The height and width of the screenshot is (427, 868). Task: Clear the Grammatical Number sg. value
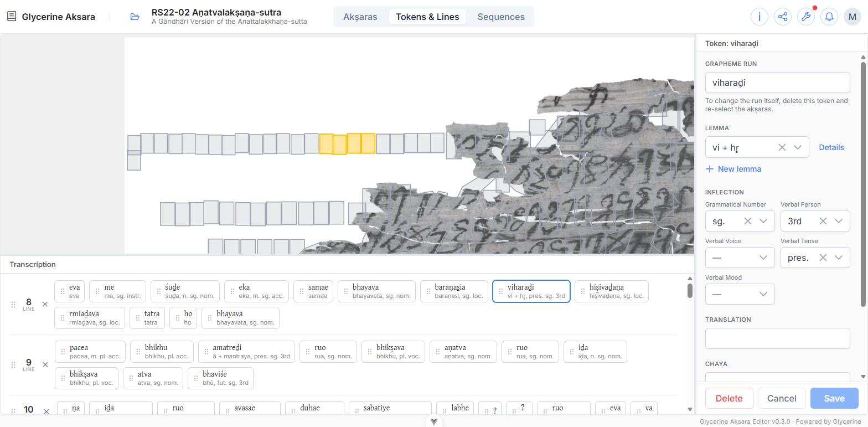click(747, 221)
